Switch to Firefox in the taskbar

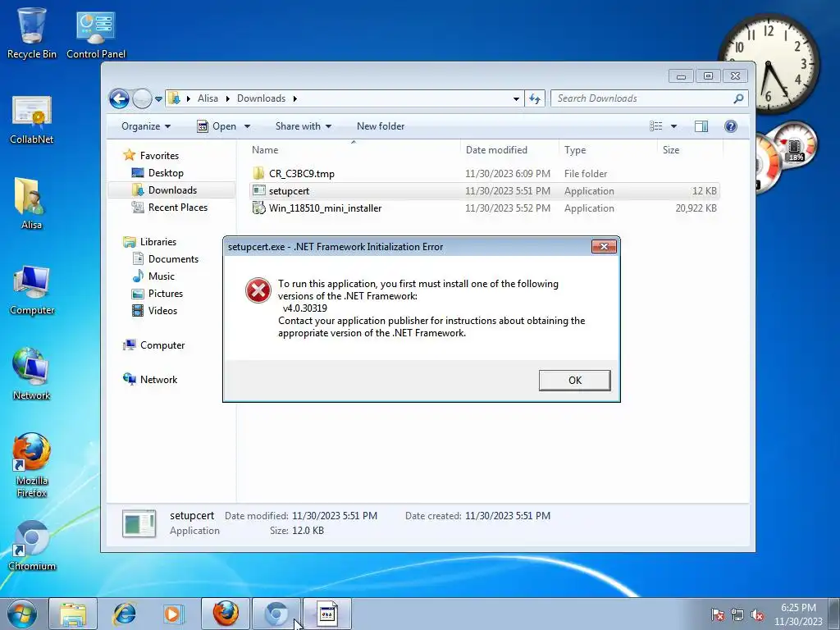pyautogui.click(x=226, y=614)
